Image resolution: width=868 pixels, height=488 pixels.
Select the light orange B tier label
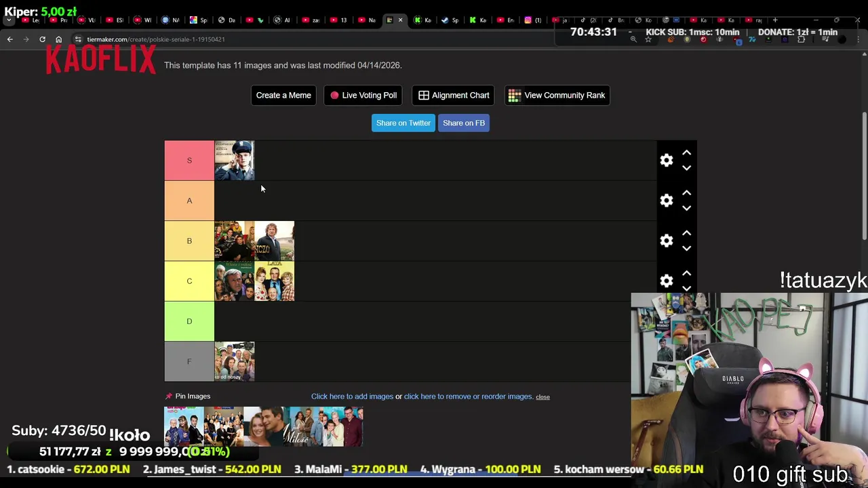[x=189, y=241]
